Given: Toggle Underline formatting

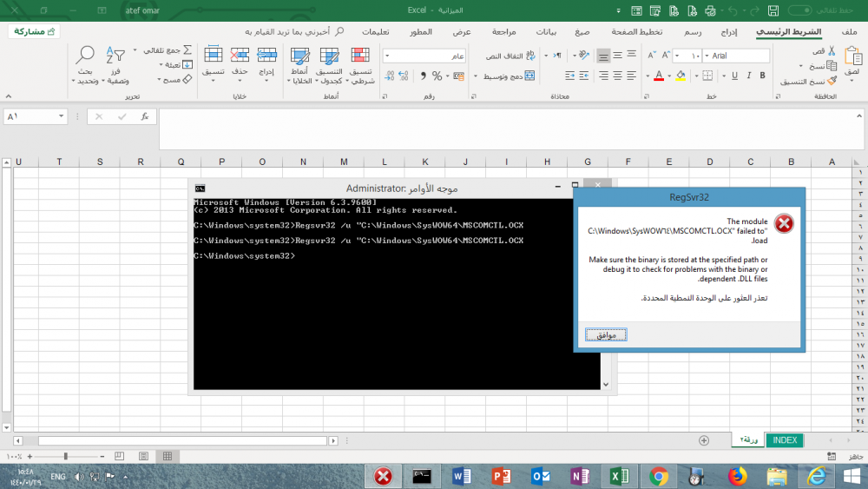Looking at the screenshot, I should [734, 76].
